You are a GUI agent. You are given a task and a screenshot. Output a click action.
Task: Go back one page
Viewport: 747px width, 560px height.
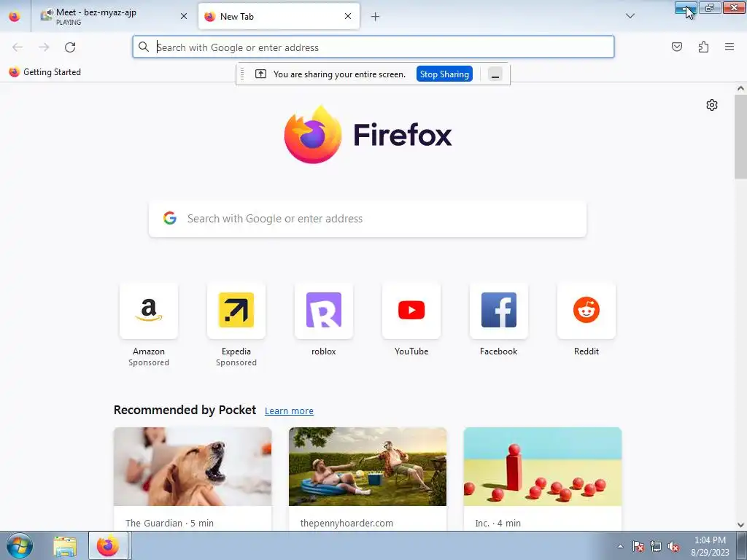pyautogui.click(x=18, y=47)
